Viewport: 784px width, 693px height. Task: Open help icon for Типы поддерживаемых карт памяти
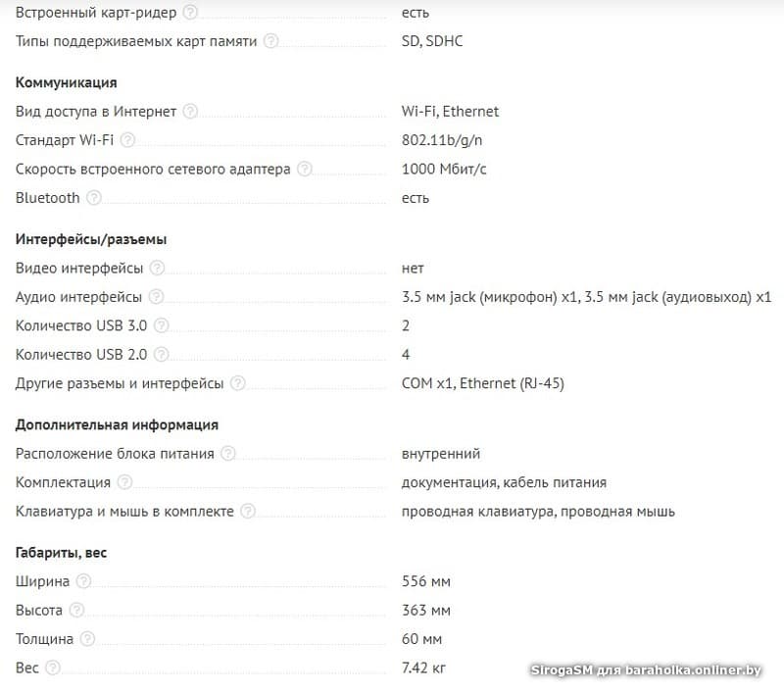click(270, 40)
